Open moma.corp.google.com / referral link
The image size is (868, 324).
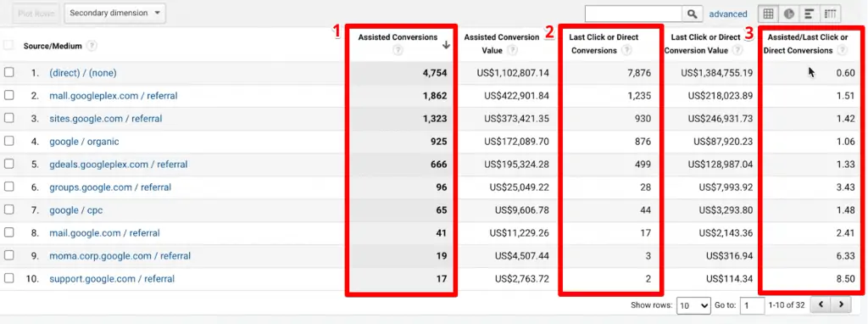coord(120,256)
